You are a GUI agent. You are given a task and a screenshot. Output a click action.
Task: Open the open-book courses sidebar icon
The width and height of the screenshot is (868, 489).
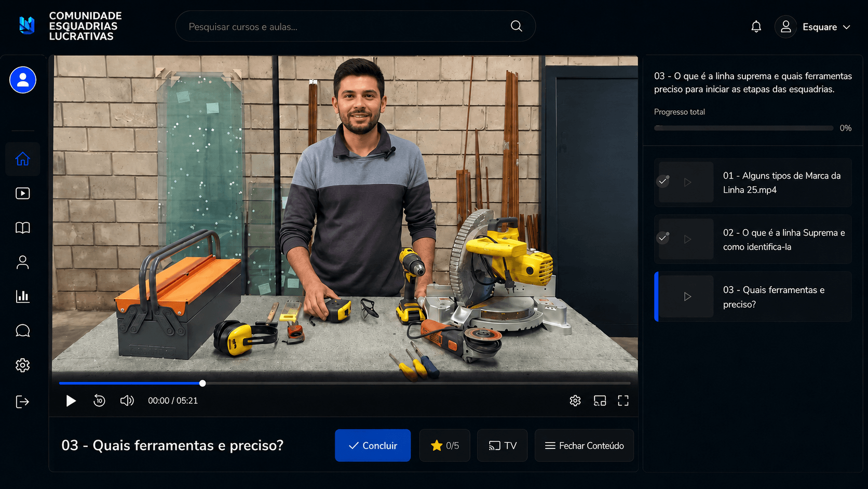click(22, 228)
